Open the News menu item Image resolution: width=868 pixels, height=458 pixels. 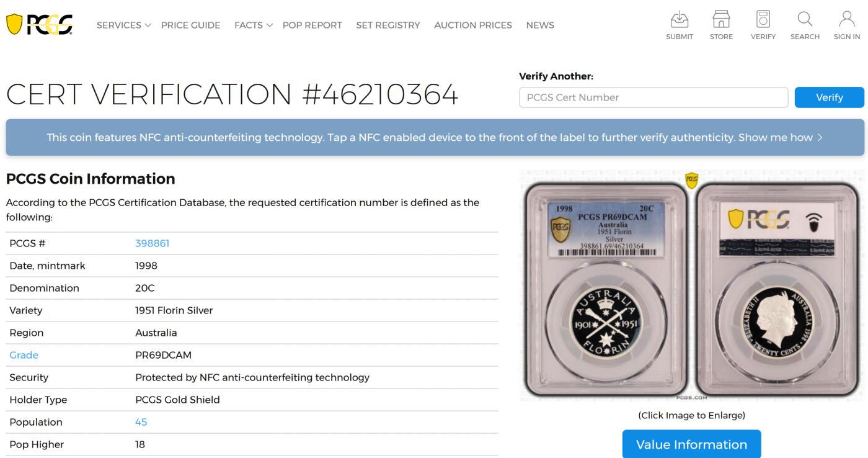pos(539,25)
